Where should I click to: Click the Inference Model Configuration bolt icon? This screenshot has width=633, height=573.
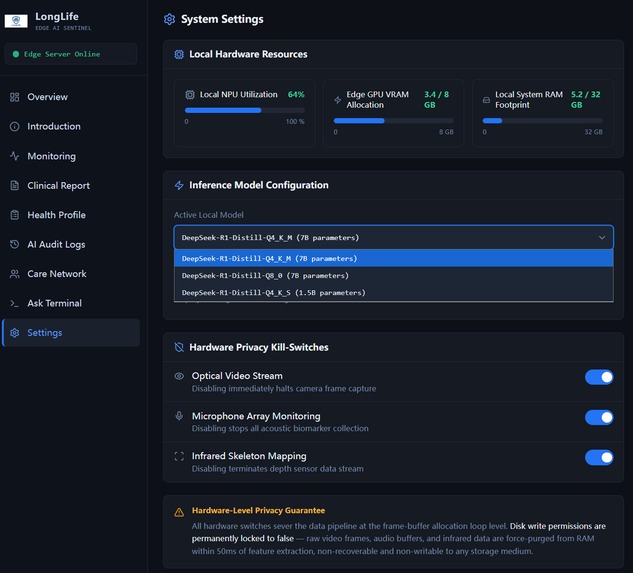[179, 185]
